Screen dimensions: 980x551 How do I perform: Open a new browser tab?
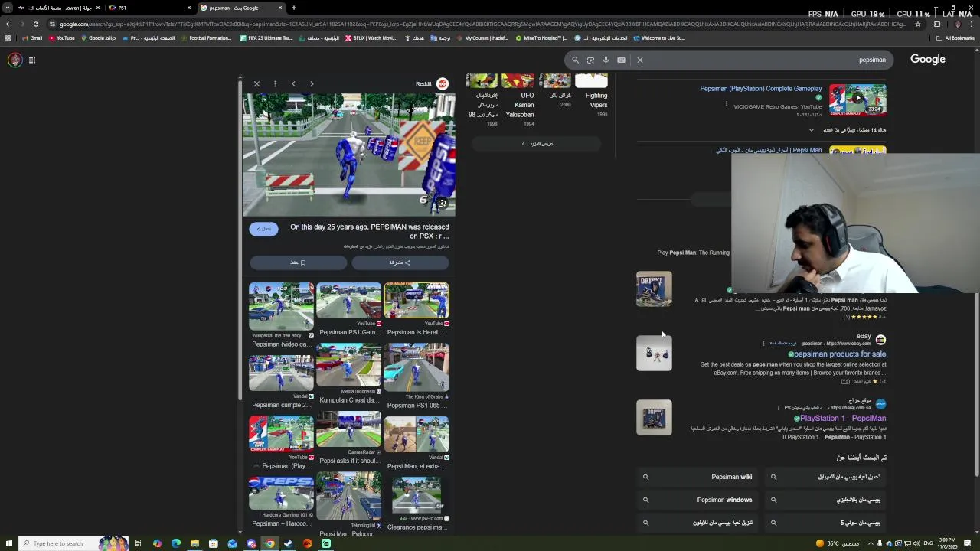pos(294,8)
